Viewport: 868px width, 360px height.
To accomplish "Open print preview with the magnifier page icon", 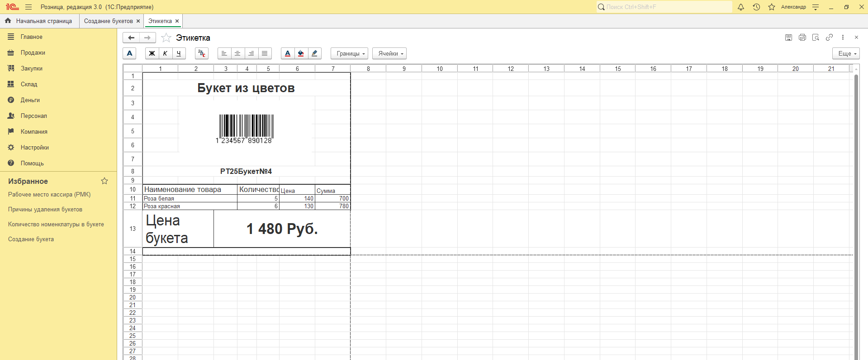I will [x=816, y=37].
